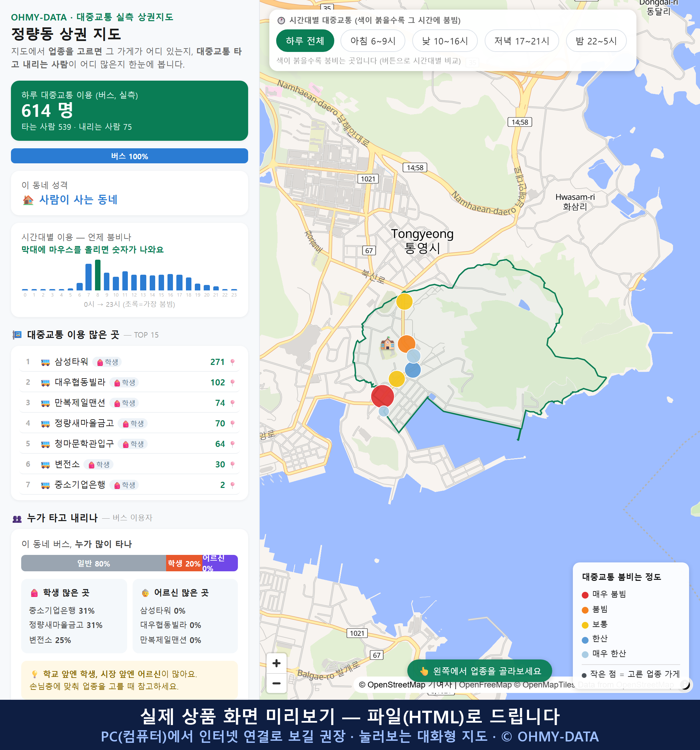Select the 청마문학관입구 row
Screen dimensions: 700x750
[130, 444]
